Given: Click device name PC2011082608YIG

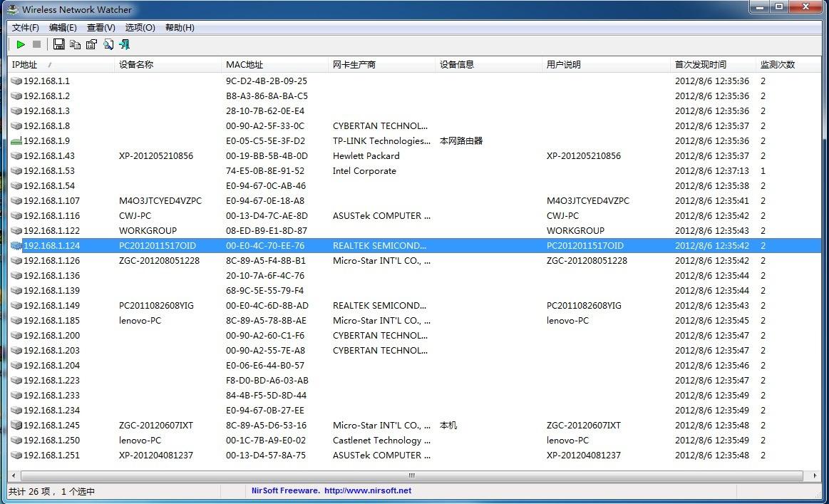Looking at the screenshot, I should point(156,306).
